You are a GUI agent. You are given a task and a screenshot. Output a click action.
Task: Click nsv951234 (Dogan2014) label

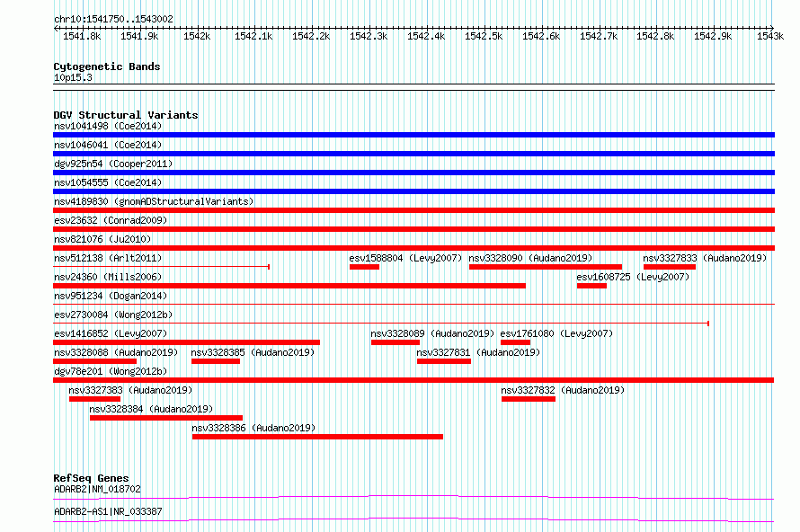[111, 296]
